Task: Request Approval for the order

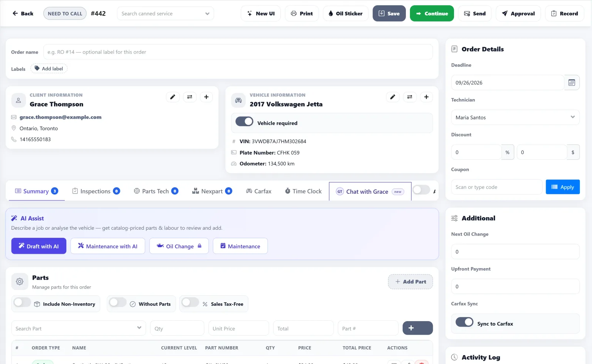Action: (518, 13)
